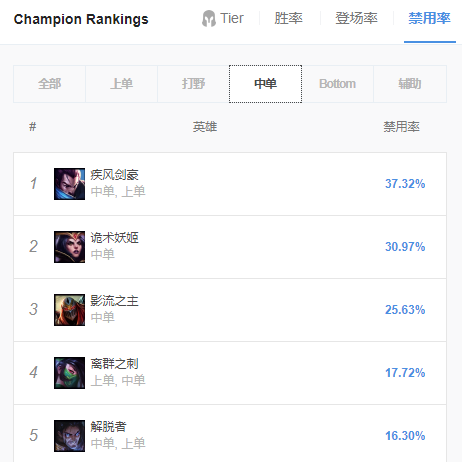Open the 禁用率 ranking tab
The image size is (462, 462).
(430, 18)
